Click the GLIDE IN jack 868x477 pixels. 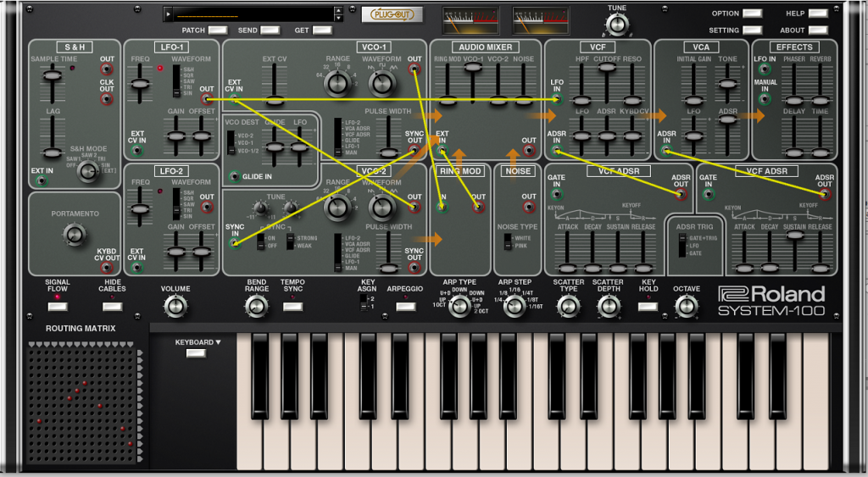235,176
